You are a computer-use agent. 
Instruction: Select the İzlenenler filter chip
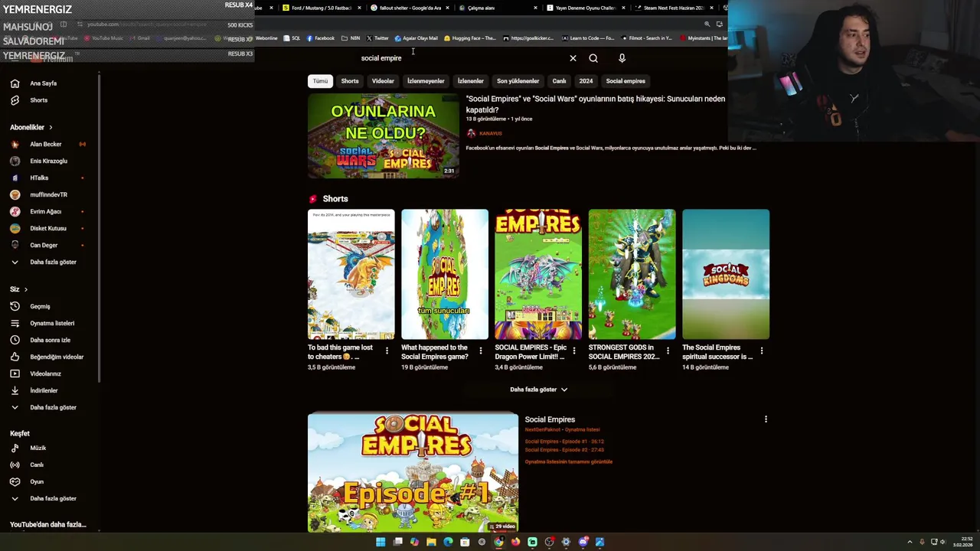coord(471,81)
